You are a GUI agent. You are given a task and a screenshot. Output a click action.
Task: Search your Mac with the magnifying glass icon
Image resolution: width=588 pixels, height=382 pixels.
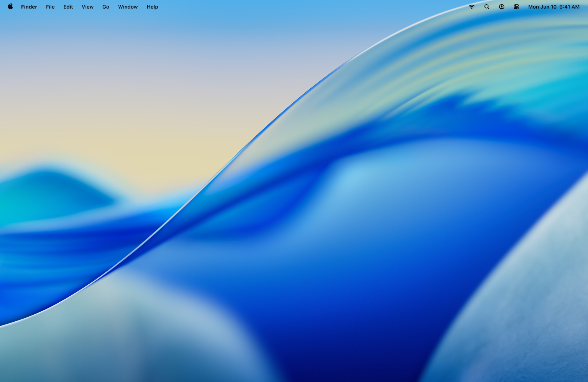[486, 7]
